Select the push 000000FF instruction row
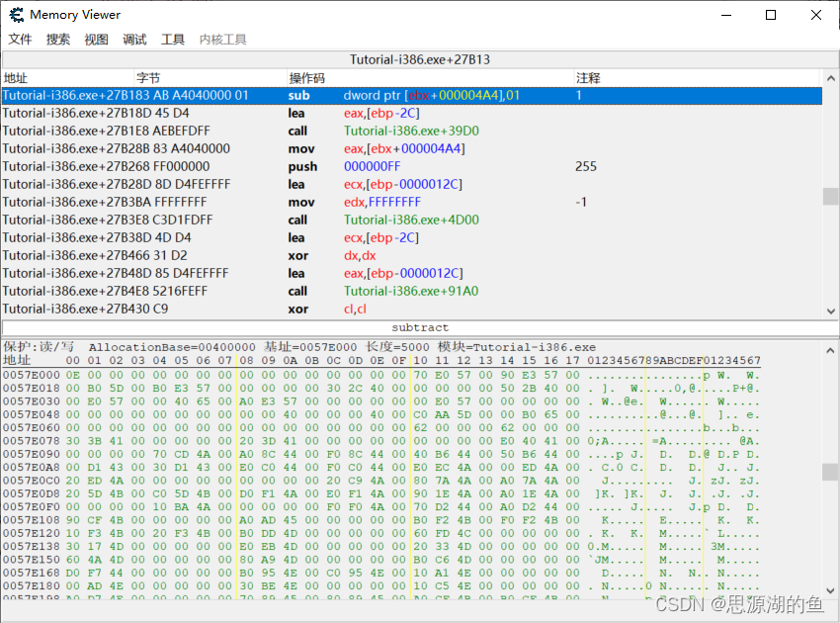Screen dimensions: 840x623 [411, 166]
